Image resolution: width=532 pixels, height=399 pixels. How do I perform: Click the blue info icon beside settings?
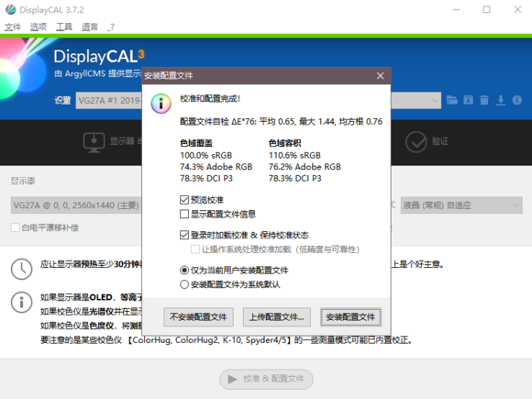tap(516, 100)
